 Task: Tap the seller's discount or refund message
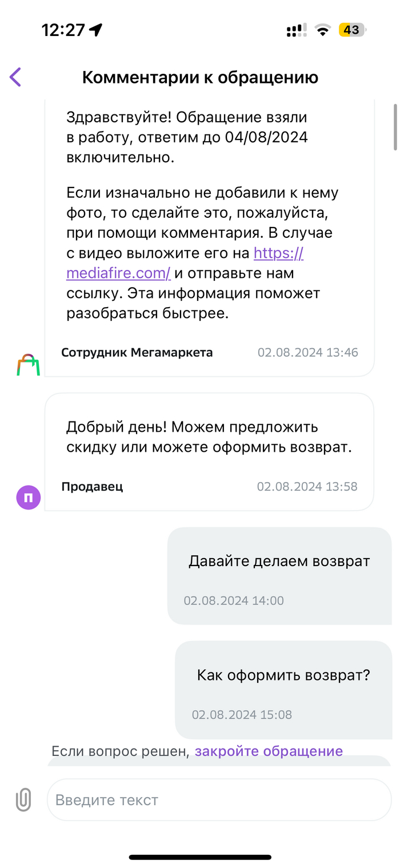(209, 437)
